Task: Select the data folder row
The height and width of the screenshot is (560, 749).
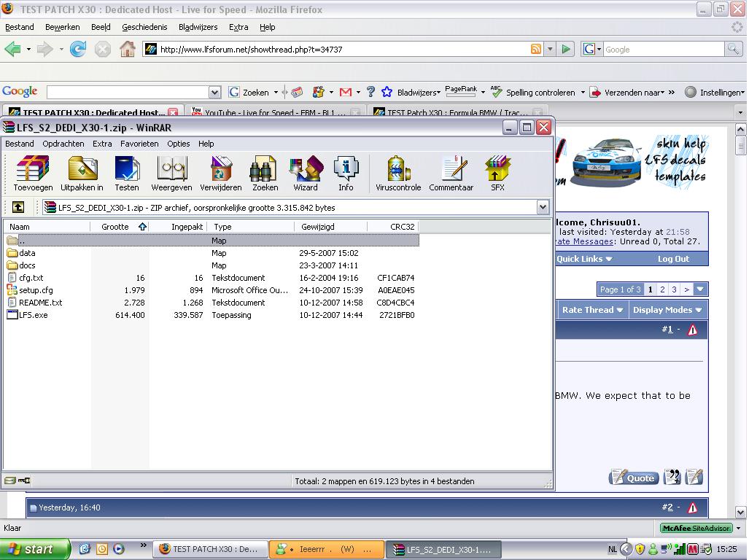Action: [x=211, y=253]
